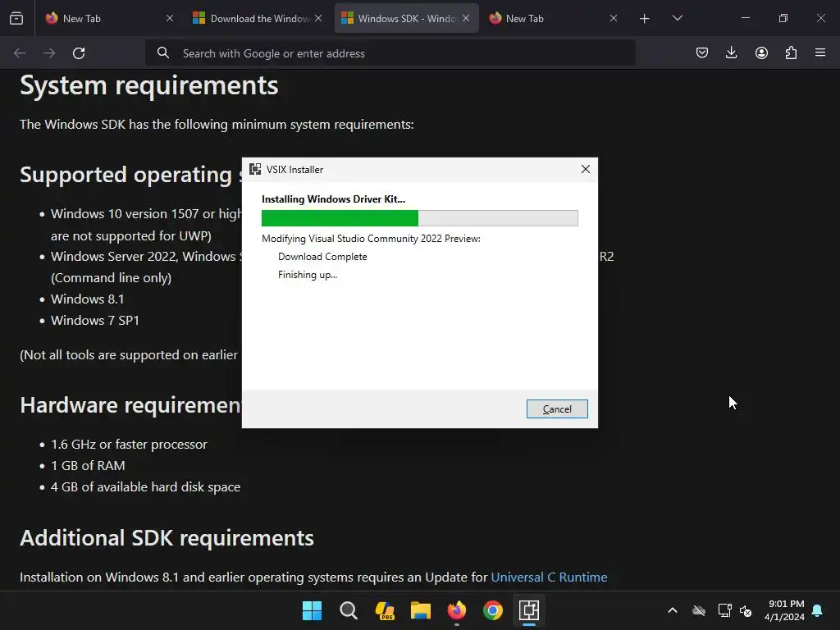Image resolution: width=840 pixels, height=630 pixels.
Task: Close the first New Tab
Action: coord(170,18)
